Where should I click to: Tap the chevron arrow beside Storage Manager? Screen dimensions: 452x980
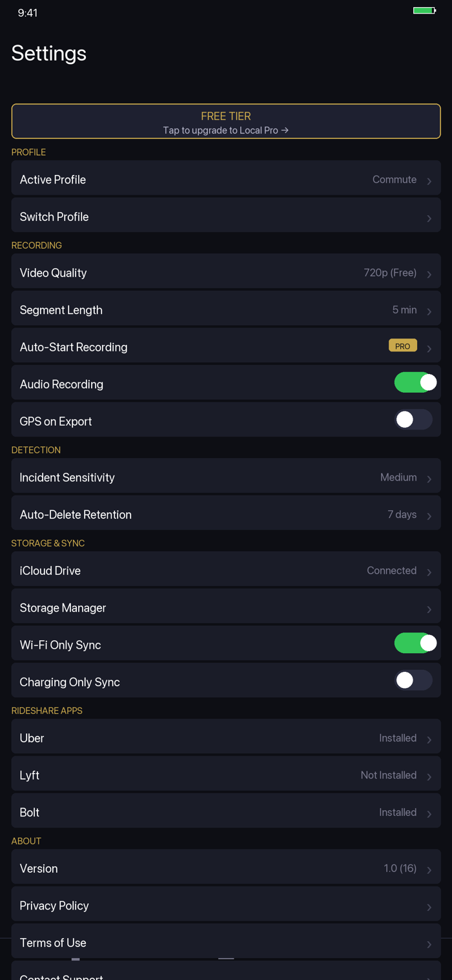point(429,609)
